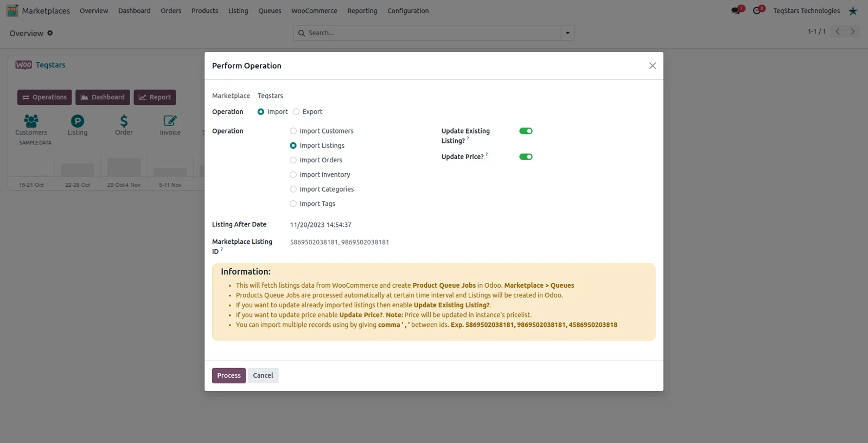Click the Search input box
Image resolution: width=868 pixels, height=443 pixels.
(x=433, y=33)
